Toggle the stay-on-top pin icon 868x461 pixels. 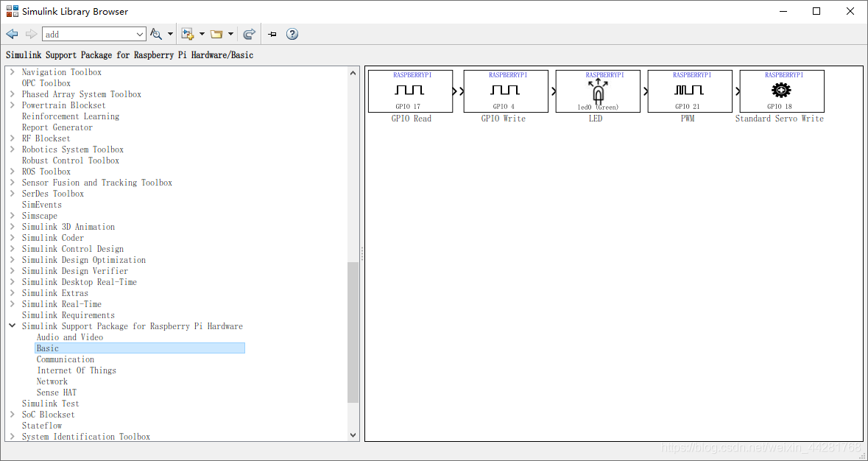point(272,35)
